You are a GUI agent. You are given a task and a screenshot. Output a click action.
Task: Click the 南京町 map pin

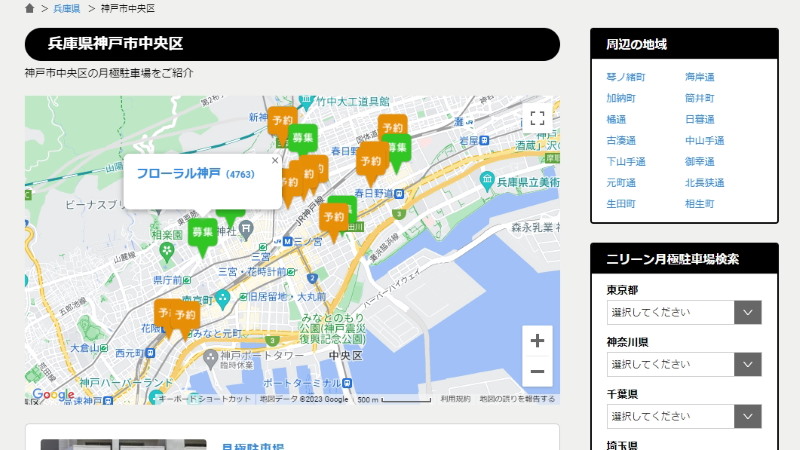click(x=222, y=298)
